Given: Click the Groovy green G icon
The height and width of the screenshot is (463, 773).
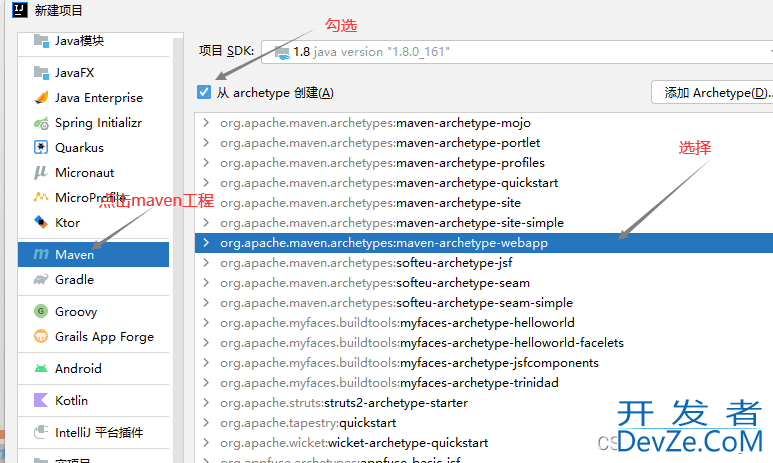Looking at the screenshot, I should point(41,311).
